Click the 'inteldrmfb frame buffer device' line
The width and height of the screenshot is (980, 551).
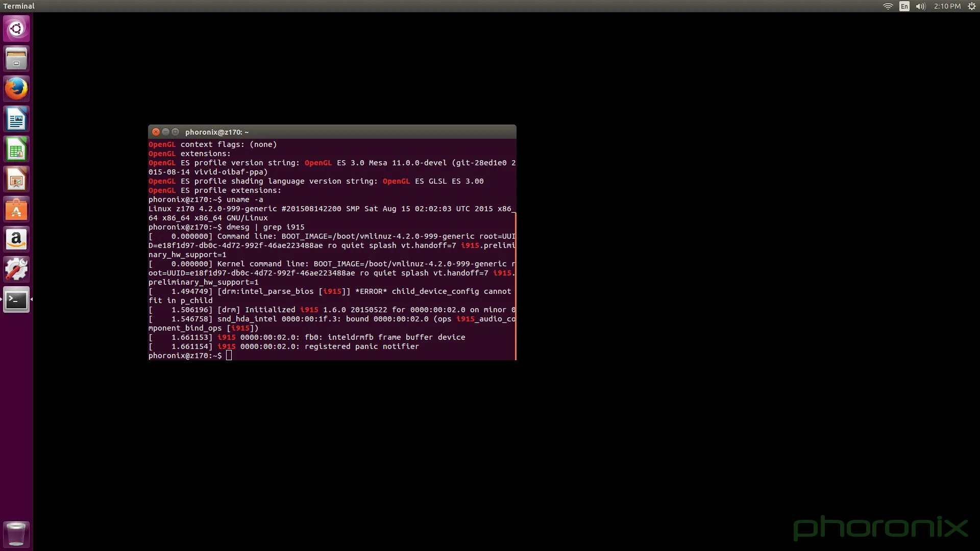[x=307, y=337]
